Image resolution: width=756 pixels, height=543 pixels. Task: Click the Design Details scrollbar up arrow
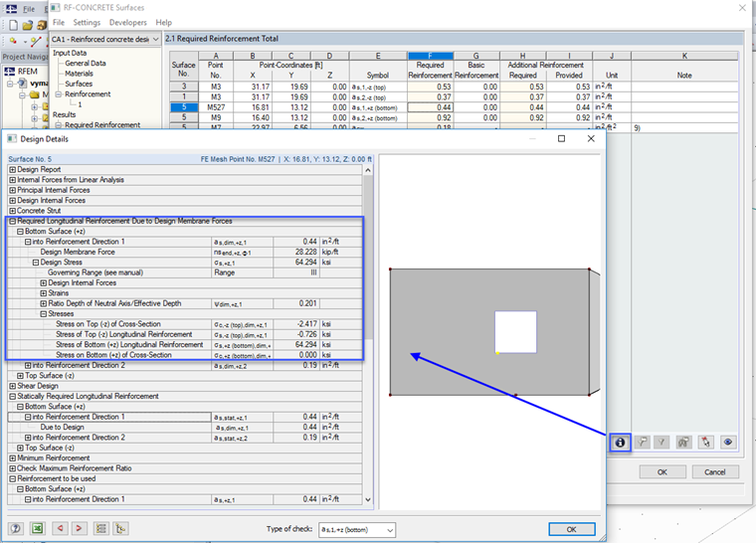click(368, 170)
